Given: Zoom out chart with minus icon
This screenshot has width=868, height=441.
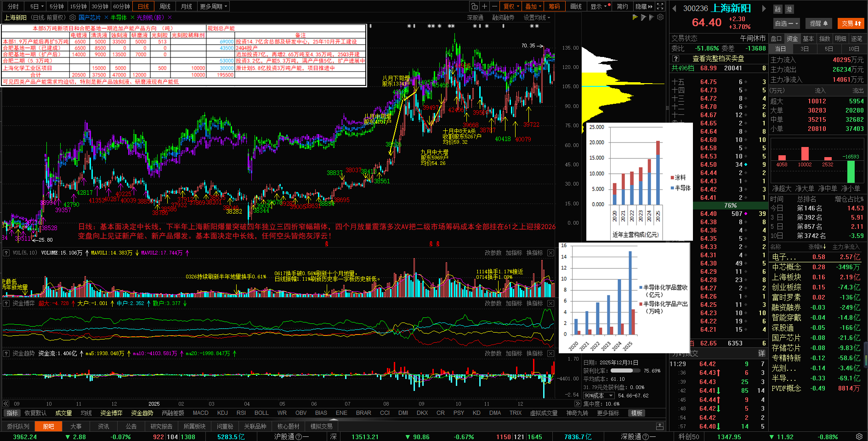Looking at the screenshot, I should [x=494, y=6].
